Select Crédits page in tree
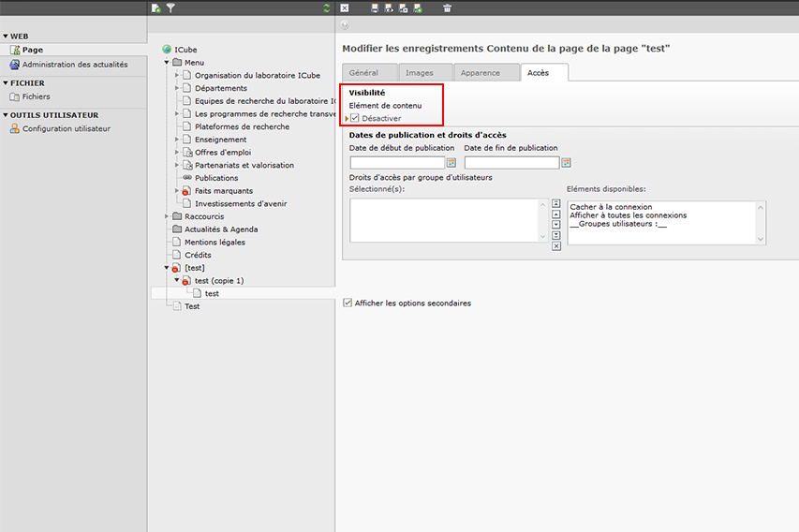The image size is (799, 532). (x=198, y=255)
